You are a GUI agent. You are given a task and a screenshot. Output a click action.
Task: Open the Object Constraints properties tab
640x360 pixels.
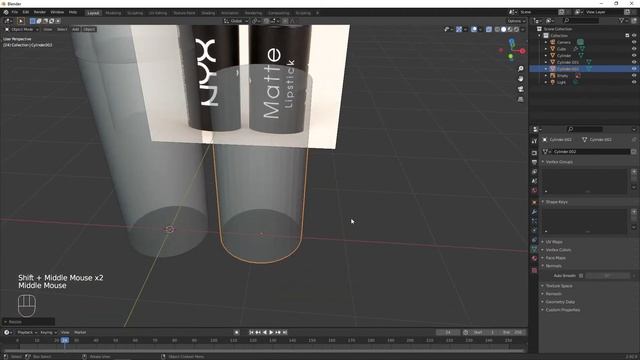coord(534,240)
